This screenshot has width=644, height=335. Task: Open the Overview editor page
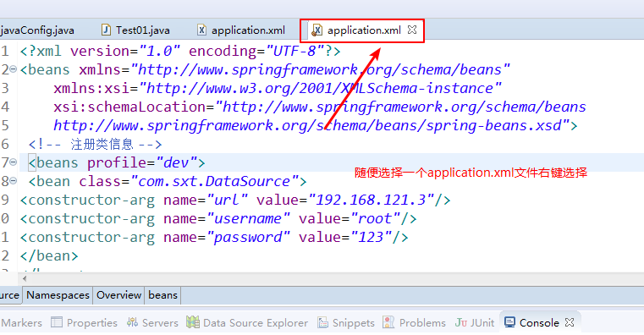coord(118,295)
